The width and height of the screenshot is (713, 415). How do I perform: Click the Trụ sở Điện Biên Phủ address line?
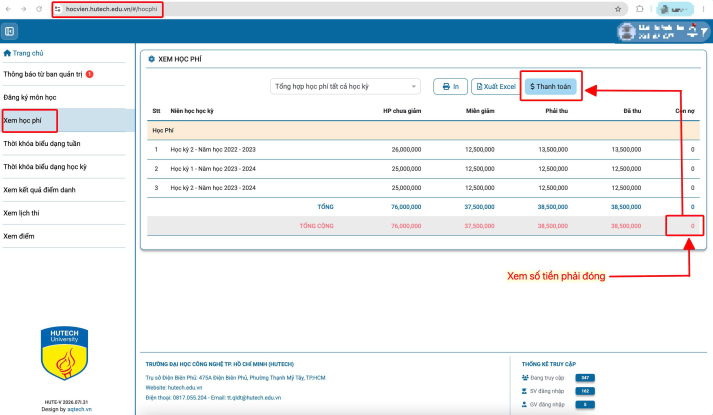pyautogui.click(x=236, y=378)
